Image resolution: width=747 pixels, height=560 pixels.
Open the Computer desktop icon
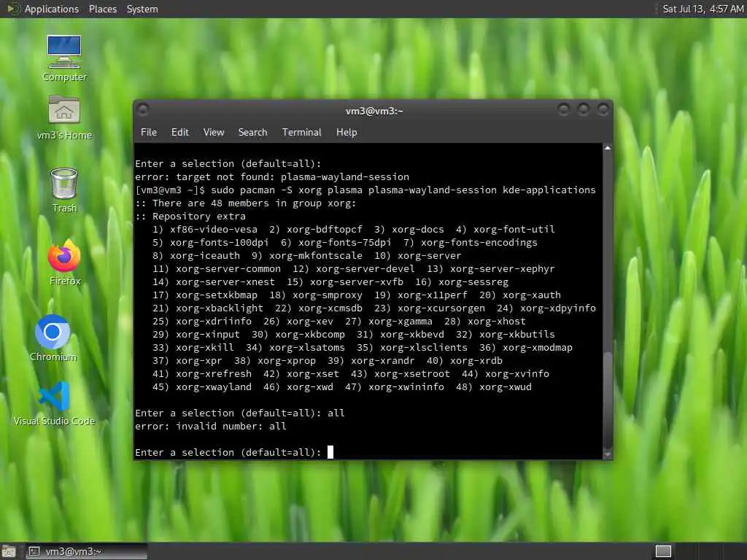pos(64,58)
